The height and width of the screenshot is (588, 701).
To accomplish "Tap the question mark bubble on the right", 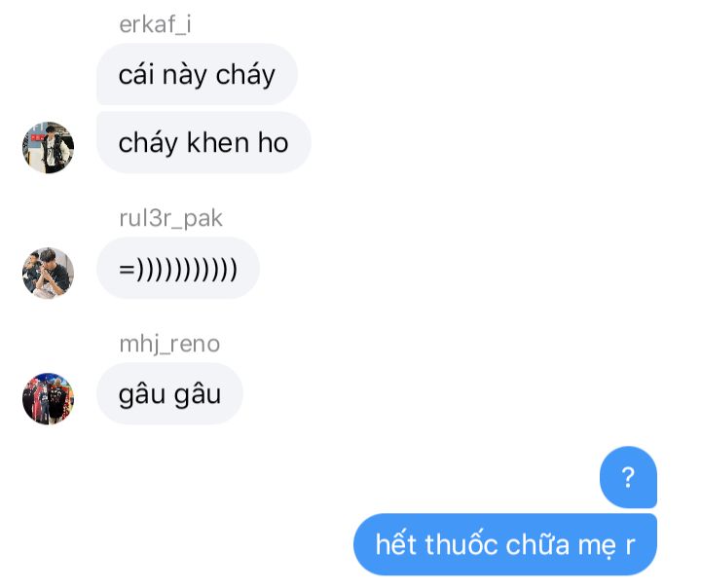I will click(628, 477).
